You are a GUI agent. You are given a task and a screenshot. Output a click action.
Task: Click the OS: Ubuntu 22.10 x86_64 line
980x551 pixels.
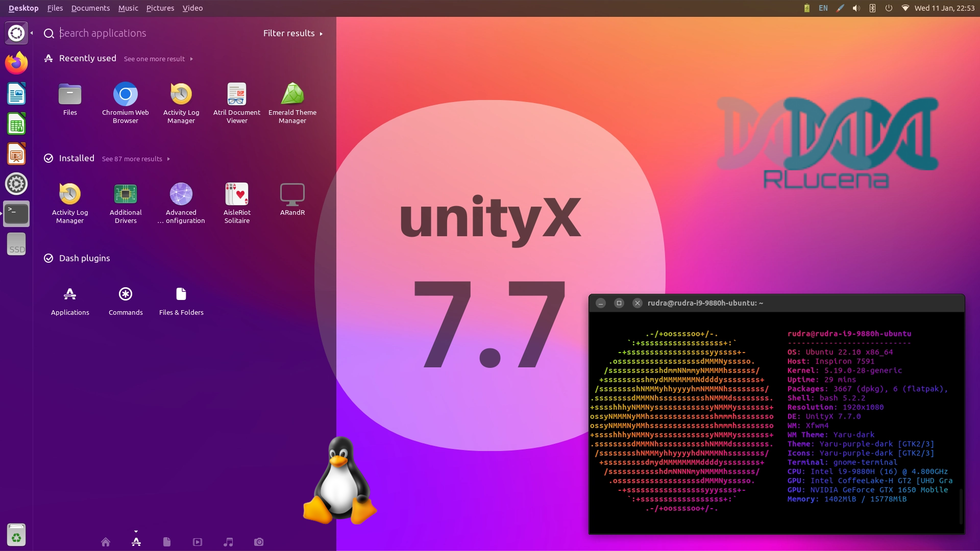coord(840,352)
